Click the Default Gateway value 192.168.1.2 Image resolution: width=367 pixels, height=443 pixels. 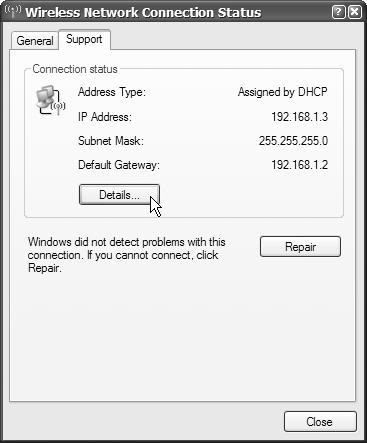click(299, 165)
